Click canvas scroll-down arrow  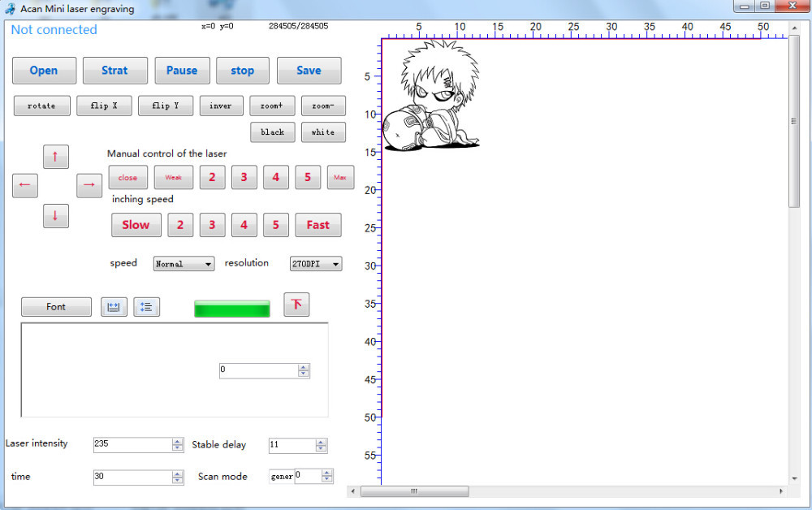click(794, 479)
